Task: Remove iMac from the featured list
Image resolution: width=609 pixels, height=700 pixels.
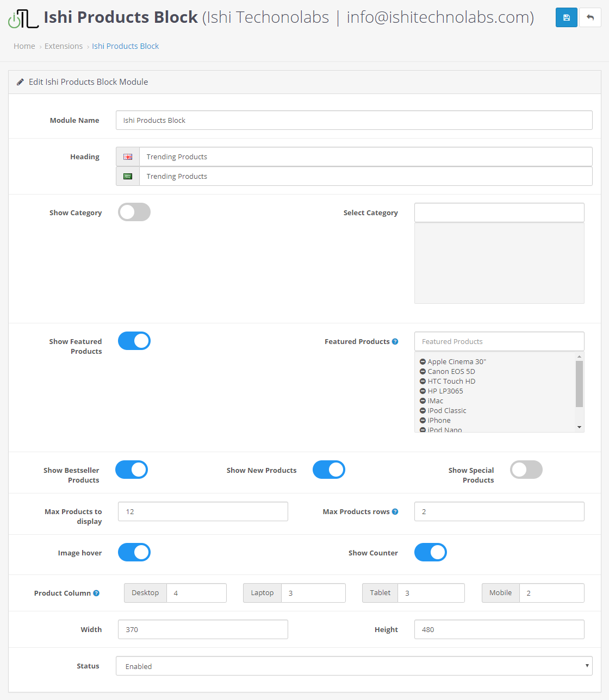Action: [x=422, y=401]
